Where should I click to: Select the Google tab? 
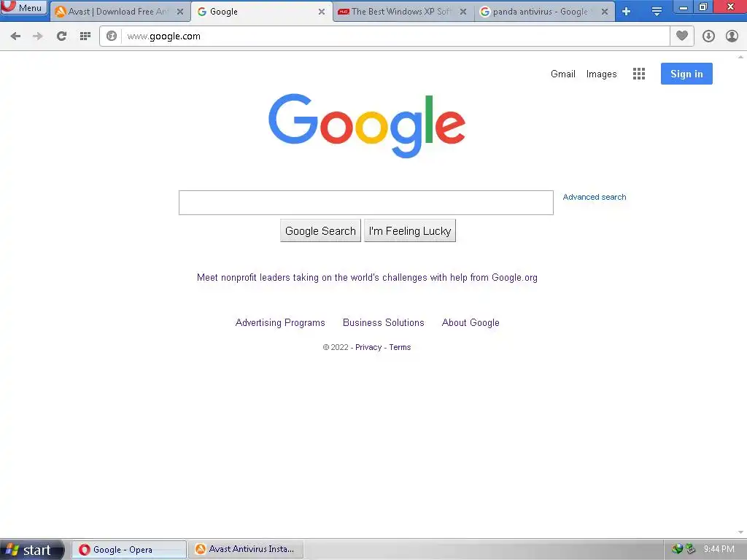point(261,12)
